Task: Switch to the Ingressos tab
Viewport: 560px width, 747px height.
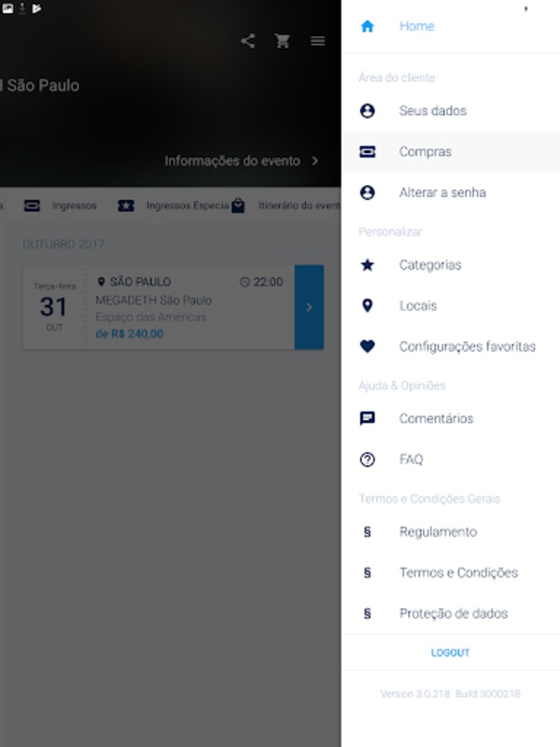Action: click(61, 205)
